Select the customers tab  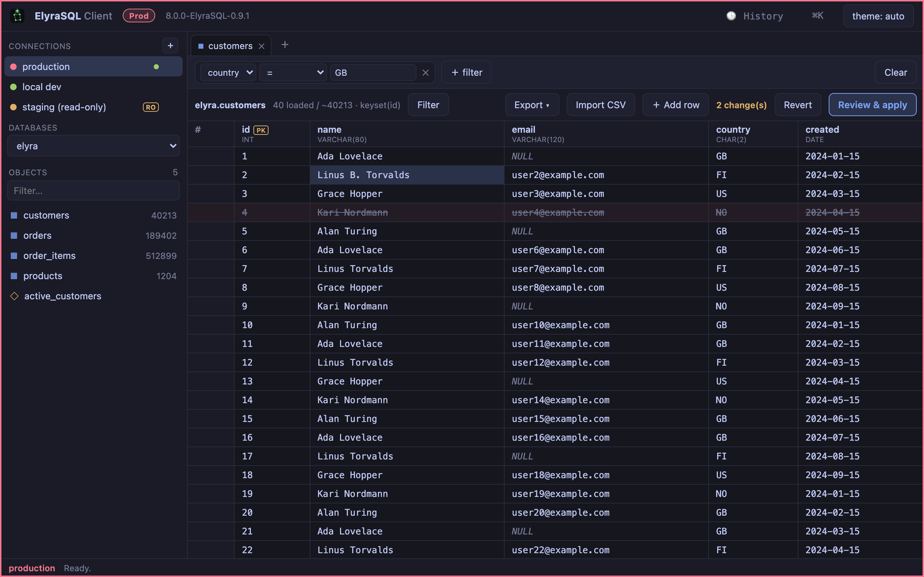pyautogui.click(x=230, y=46)
